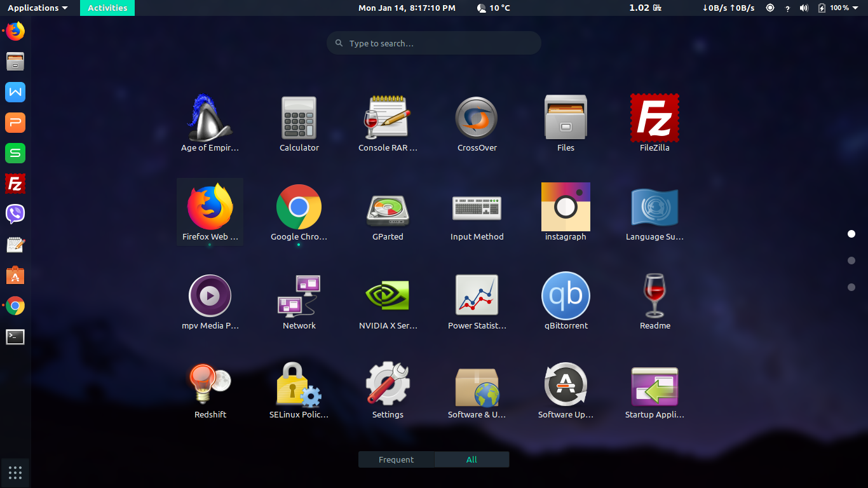
Task: Open Viber from the dock
Action: click(x=15, y=214)
